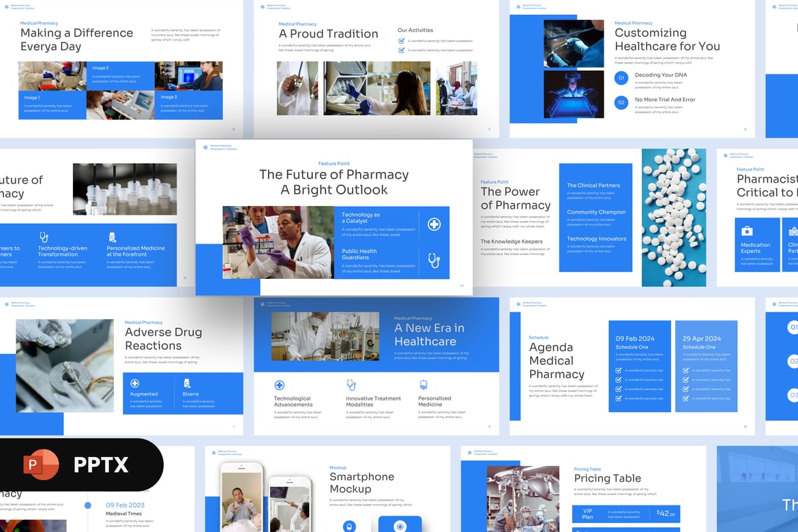Toggle the first checkbox under Our Activities
Screen dimensions: 798x532
pyautogui.click(x=402, y=41)
